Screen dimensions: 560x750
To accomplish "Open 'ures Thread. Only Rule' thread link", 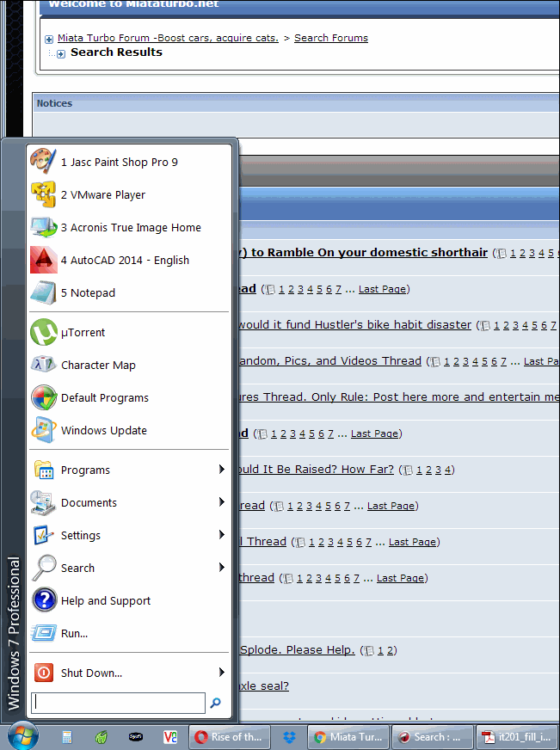I will pos(399,397).
